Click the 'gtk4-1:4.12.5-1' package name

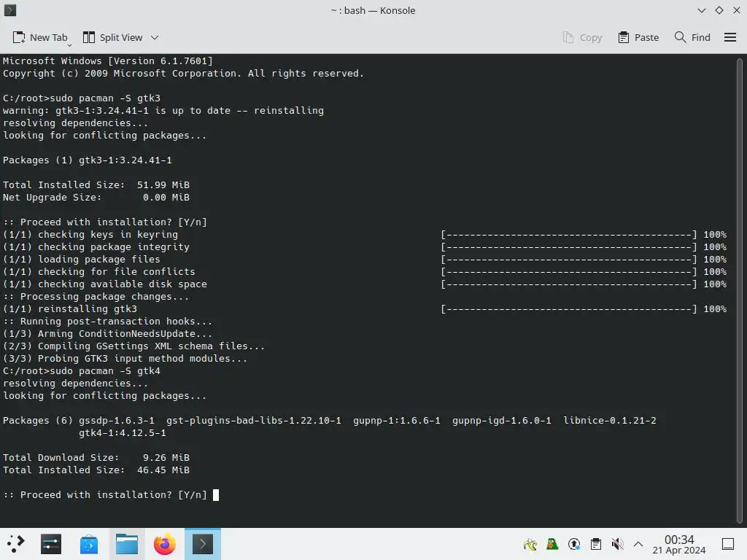(x=123, y=433)
